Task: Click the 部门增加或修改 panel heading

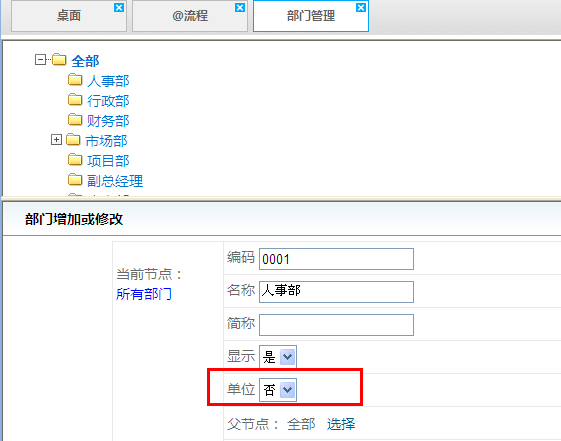Action: [x=74, y=219]
